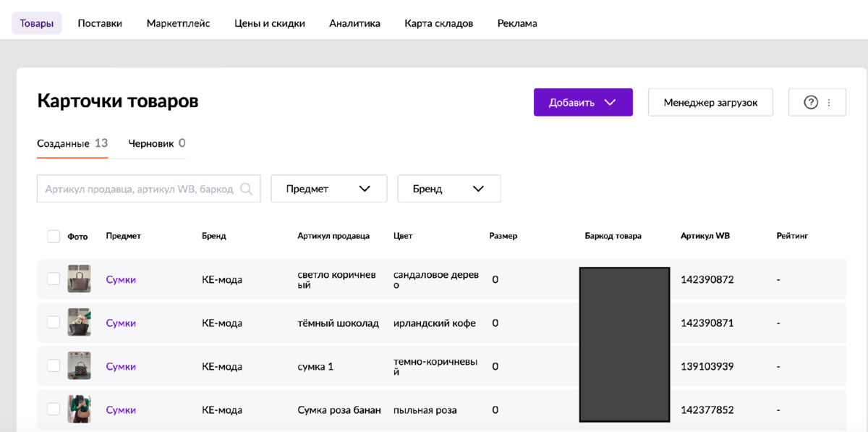The image size is (868, 432).
Task: Open photo thumbnail of тёмный шоколад bag
Action: tap(79, 323)
